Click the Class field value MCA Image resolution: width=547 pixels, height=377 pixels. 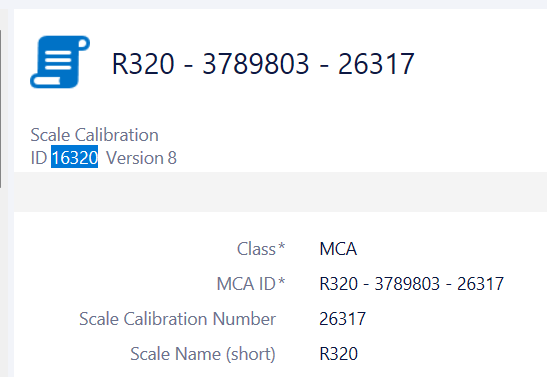pyautogui.click(x=338, y=249)
